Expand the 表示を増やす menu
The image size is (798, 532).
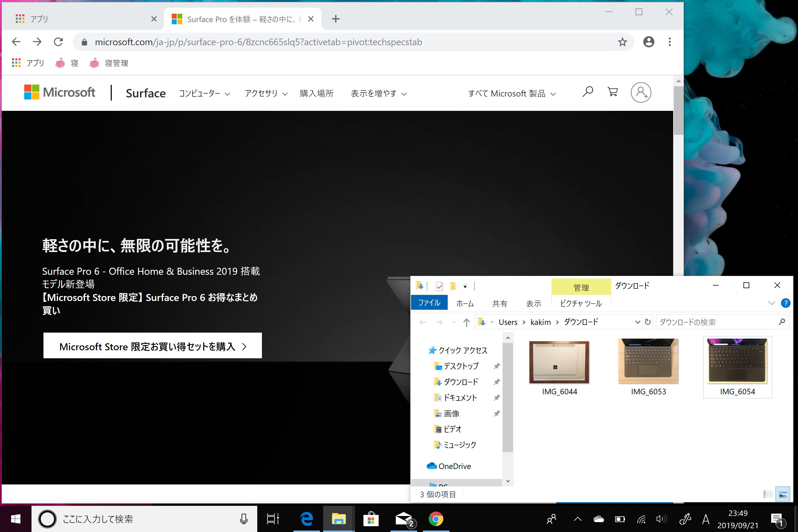pos(379,93)
